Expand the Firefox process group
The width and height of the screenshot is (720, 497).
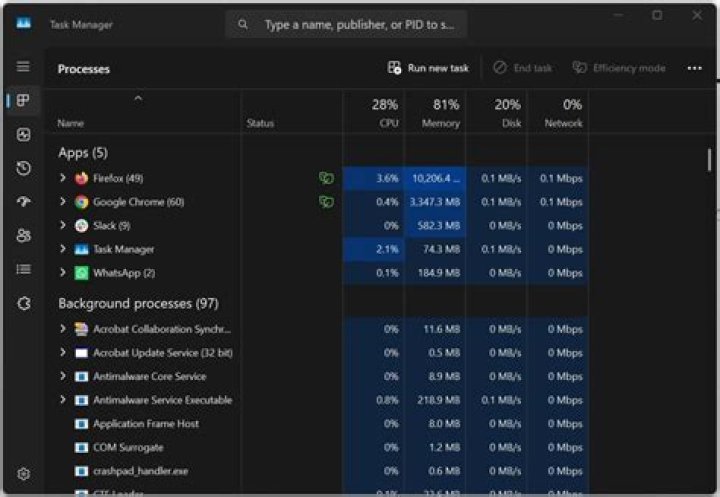[63, 178]
